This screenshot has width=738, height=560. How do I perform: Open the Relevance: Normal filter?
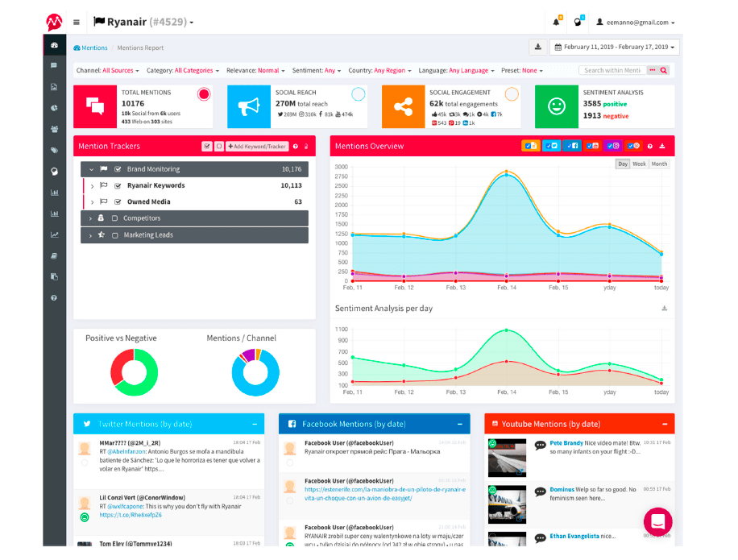click(x=255, y=71)
